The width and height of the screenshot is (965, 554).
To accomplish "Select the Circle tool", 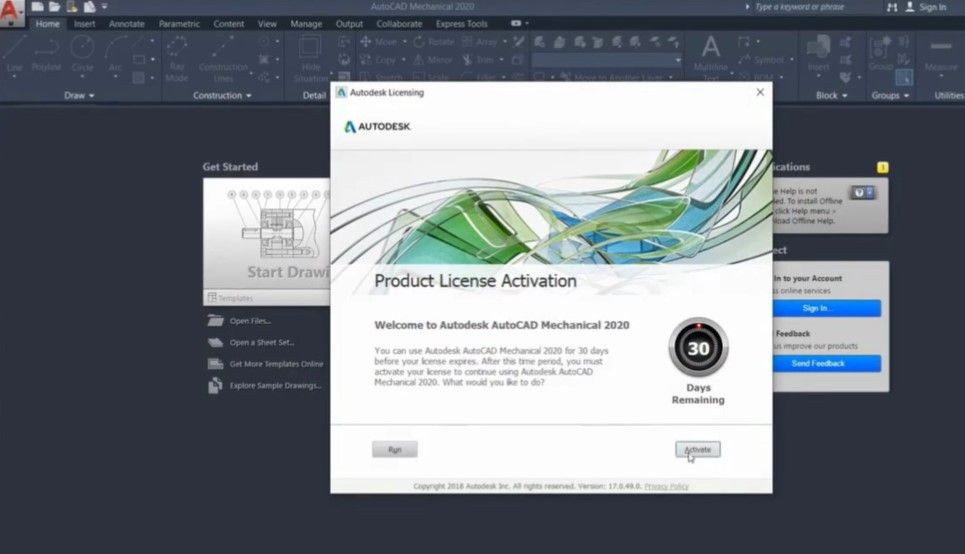I will click(x=82, y=54).
